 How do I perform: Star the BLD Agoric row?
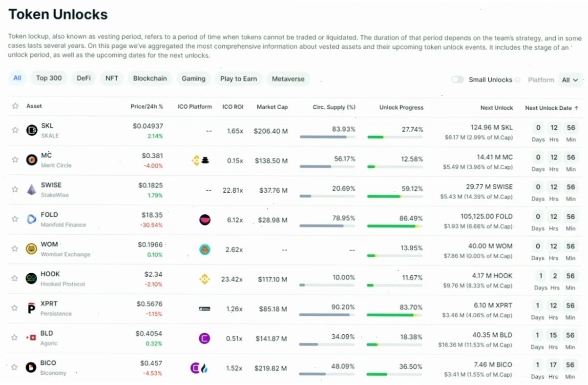(15, 337)
